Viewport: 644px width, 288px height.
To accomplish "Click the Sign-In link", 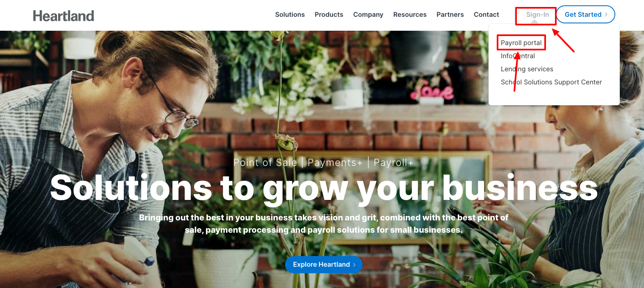I will (x=537, y=14).
